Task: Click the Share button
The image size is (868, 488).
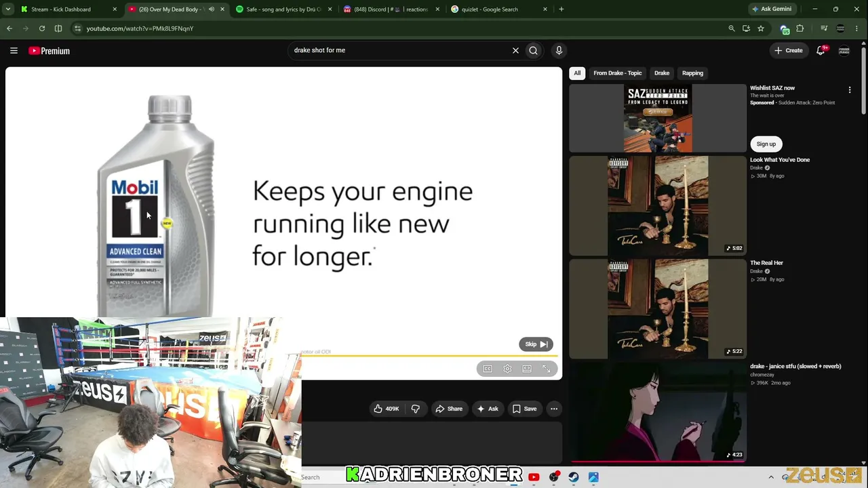Action: pos(449,409)
